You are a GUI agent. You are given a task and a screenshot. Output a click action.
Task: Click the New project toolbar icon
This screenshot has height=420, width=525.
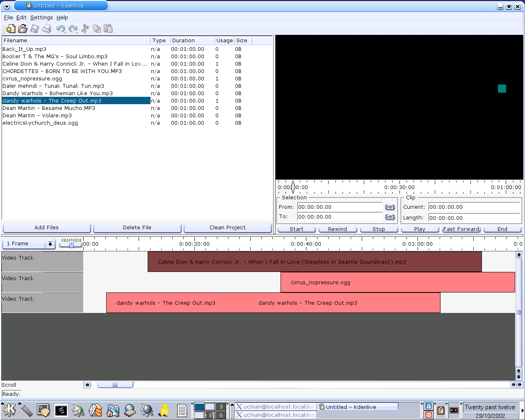point(11,29)
